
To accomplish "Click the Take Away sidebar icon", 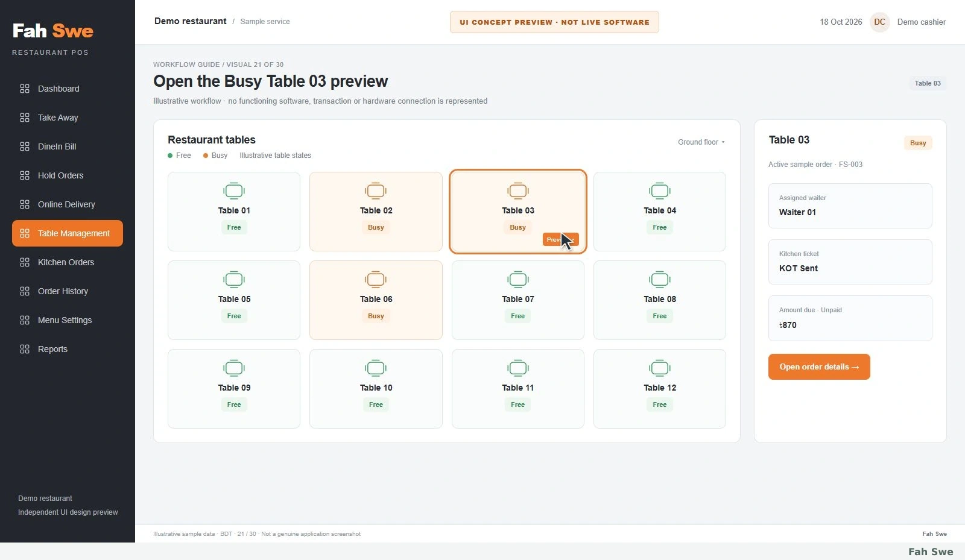I will (x=25, y=118).
